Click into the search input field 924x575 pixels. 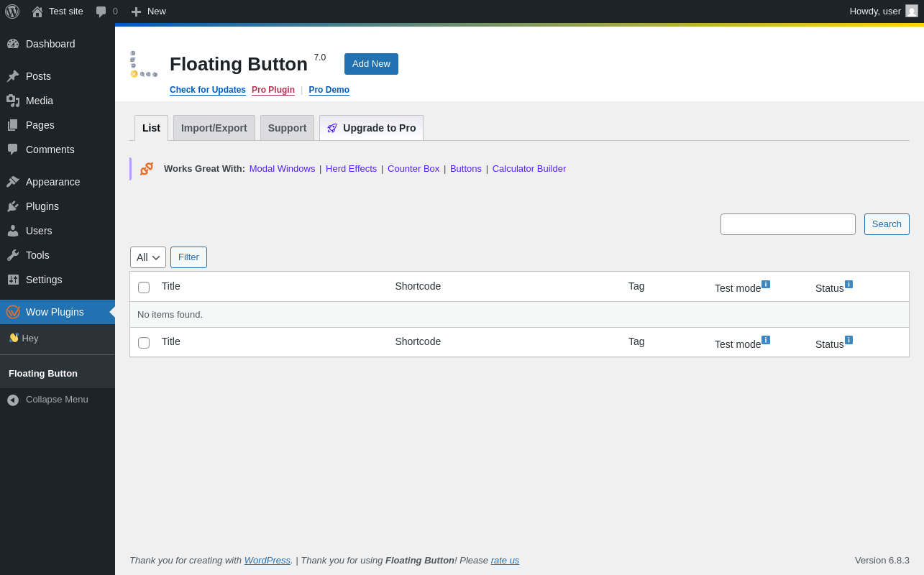[x=787, y=224]
